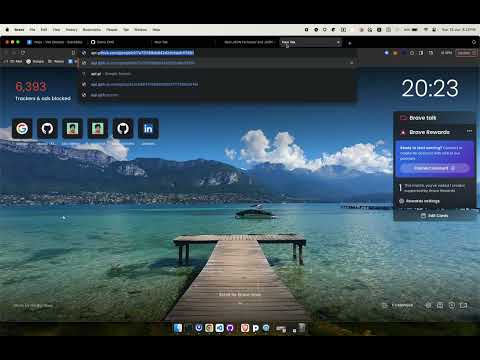Open a new tab with the plus button
The width and height of the screenshot is (480, 360).
coord(350,43)
